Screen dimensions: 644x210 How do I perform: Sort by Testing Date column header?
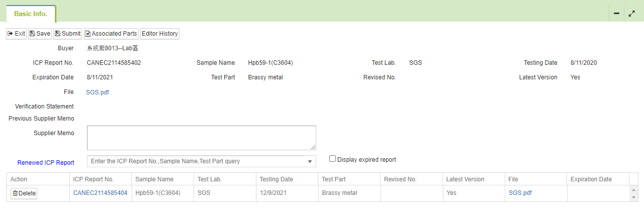pyautogui.click(x=277, y=179)
